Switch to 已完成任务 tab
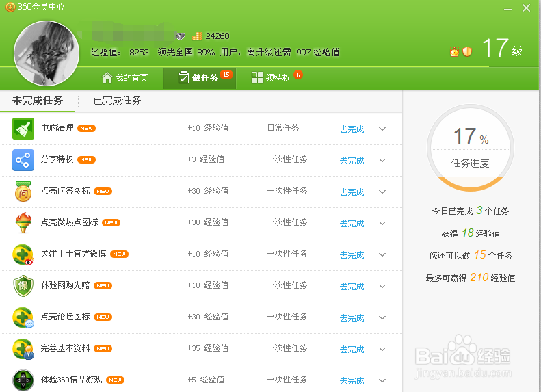Image resolution: width=541 pixels, height=392 pixels. [118, 101]
